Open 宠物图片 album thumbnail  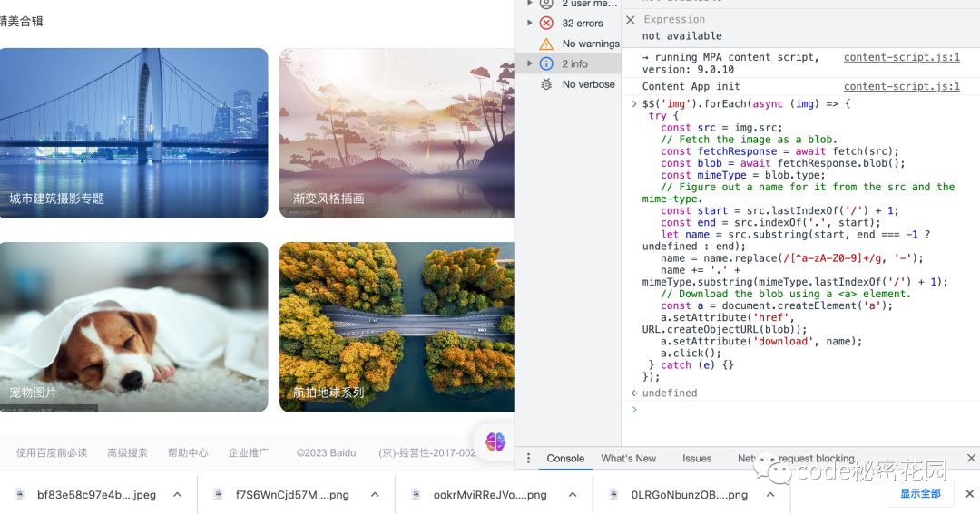133,326
